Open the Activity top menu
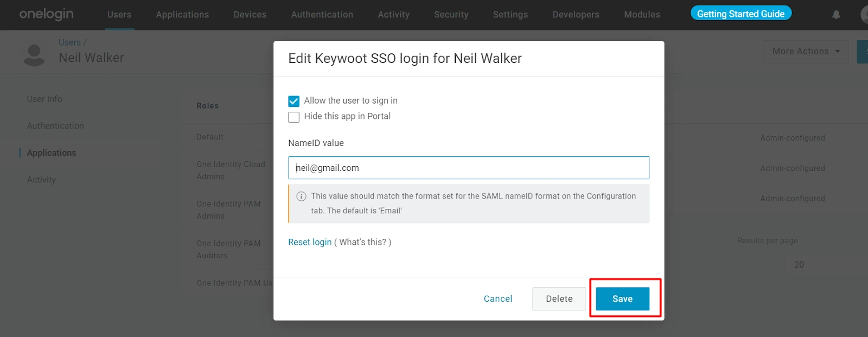868x337 pixels. tap(394, 15)
